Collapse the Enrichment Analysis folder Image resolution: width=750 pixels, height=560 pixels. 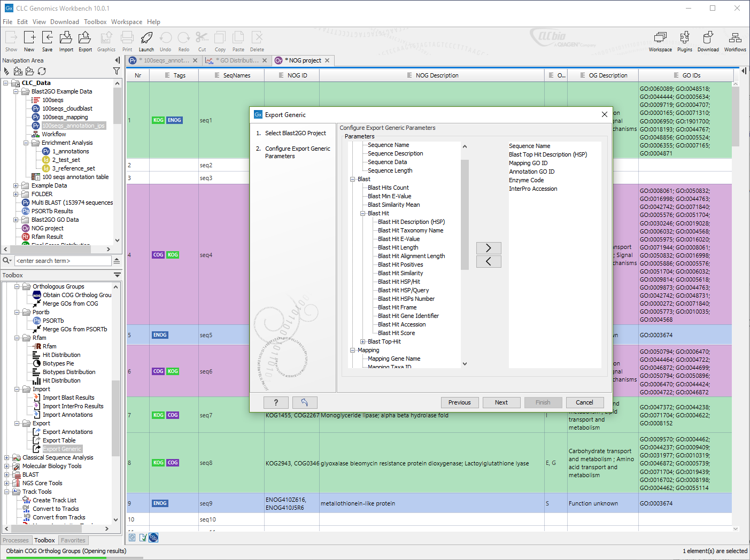[26, 143]
